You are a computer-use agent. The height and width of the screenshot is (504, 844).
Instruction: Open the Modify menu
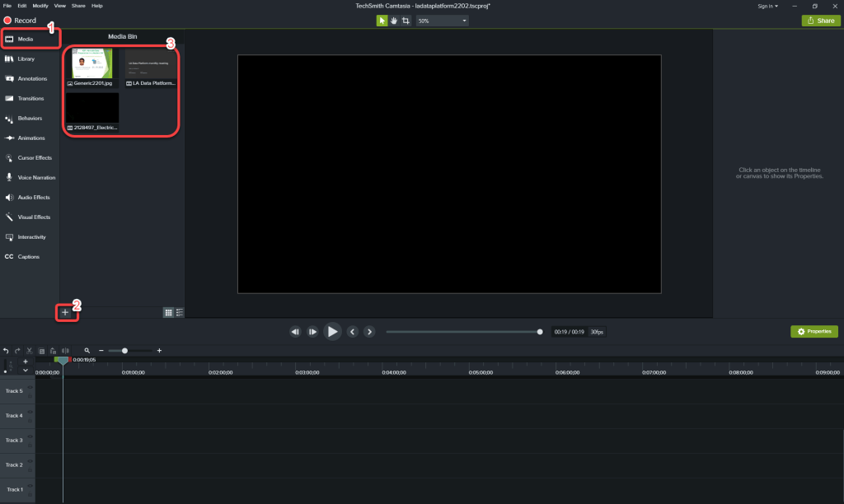[x=40, y=6]
